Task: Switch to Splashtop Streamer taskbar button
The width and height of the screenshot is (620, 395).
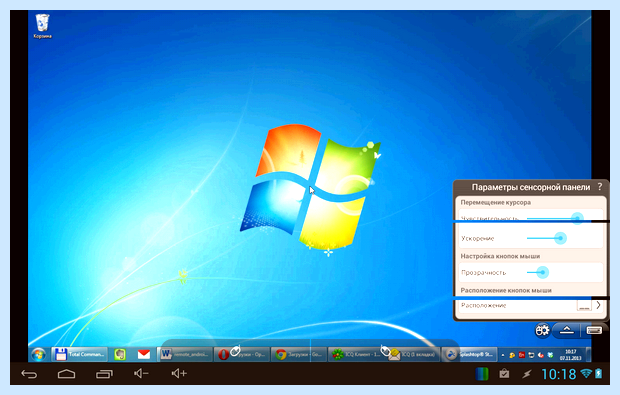Action: pos(469,354)
